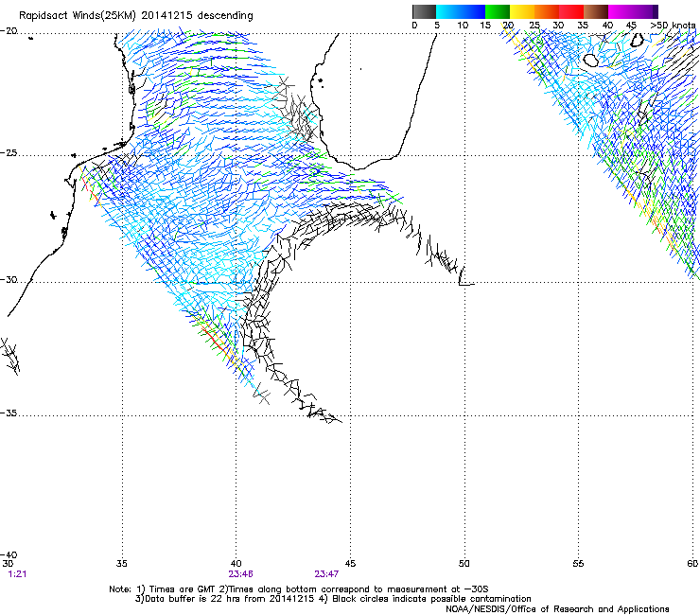
Task: Click the legend tick label '10'
Action: tap(463, 26)
